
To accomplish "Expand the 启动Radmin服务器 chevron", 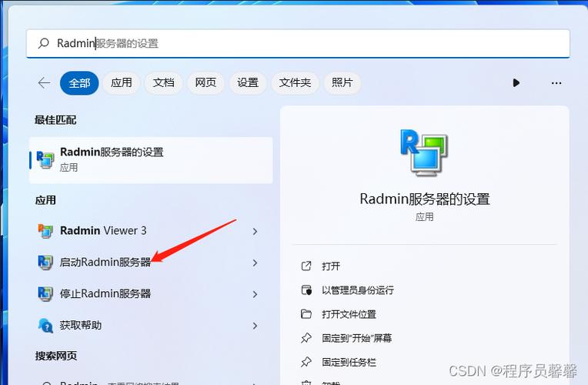I will pos(255,263).
